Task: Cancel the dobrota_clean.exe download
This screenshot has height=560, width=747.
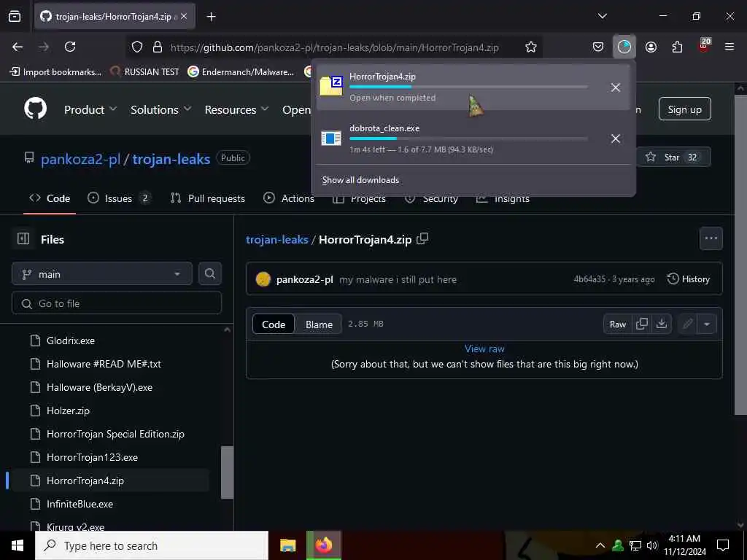Action: (616, 139)
